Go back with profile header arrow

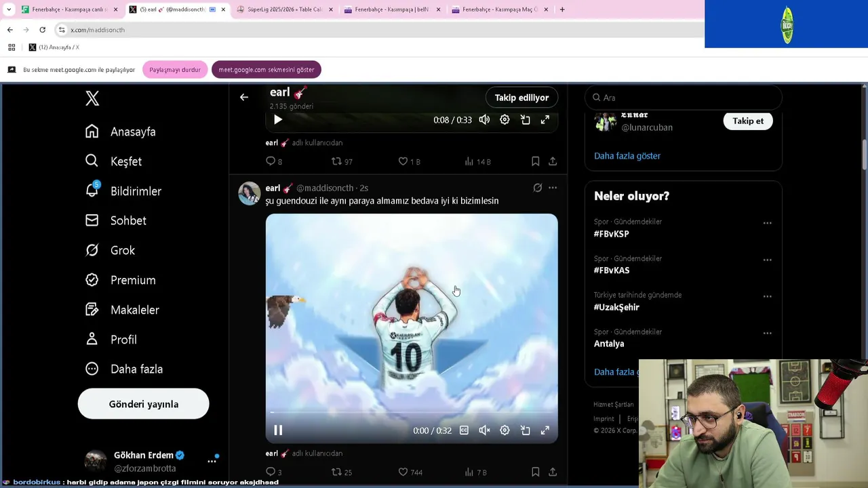click(244, 97)
